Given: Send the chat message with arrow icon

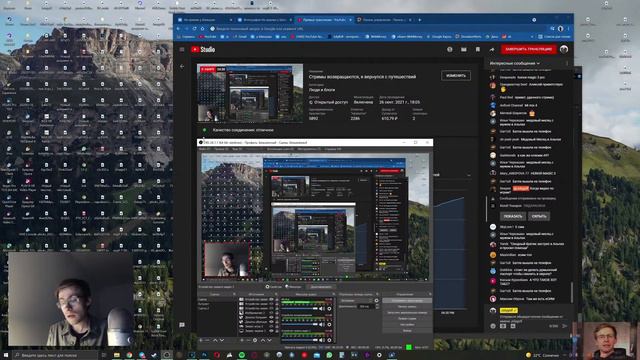Looking at the screenshot, I should tap(564, 326).
